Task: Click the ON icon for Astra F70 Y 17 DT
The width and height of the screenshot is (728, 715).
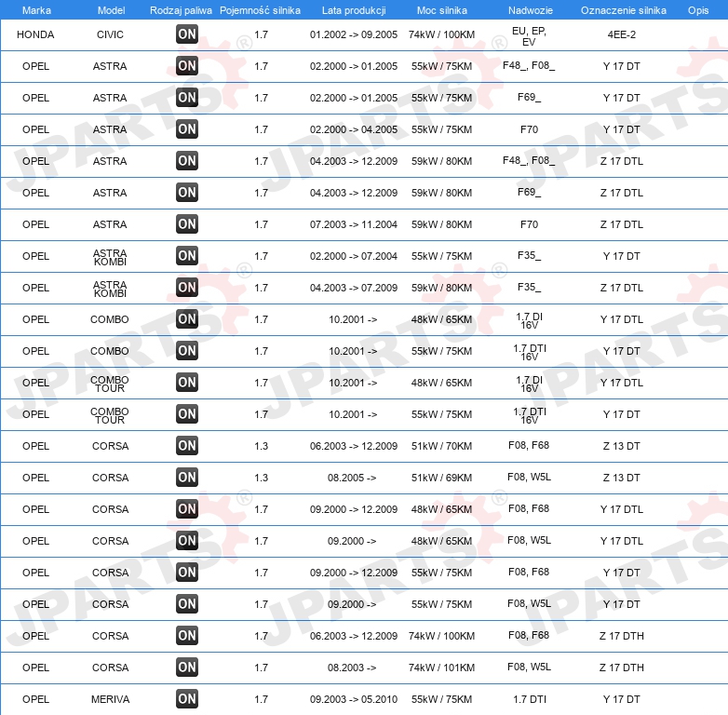Action: (x=187, y=129)
